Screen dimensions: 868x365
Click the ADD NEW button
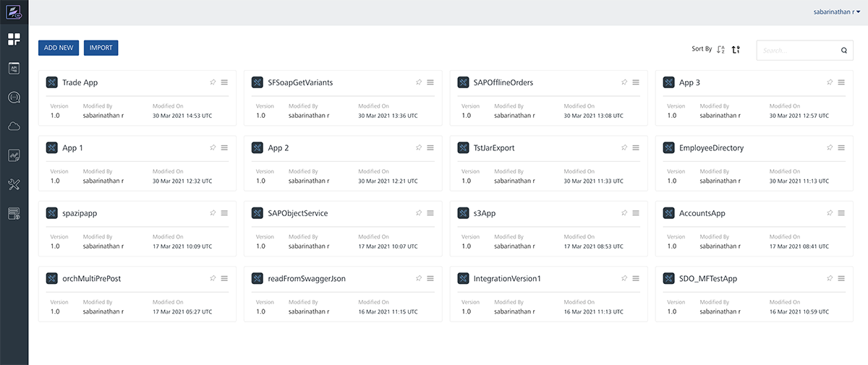coord(59,48)
